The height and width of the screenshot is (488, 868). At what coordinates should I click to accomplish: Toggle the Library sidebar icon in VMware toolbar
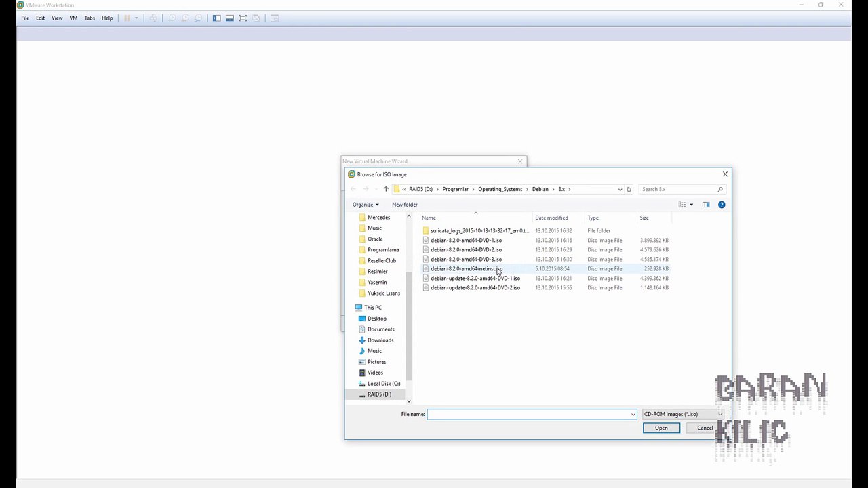point(216,18)
